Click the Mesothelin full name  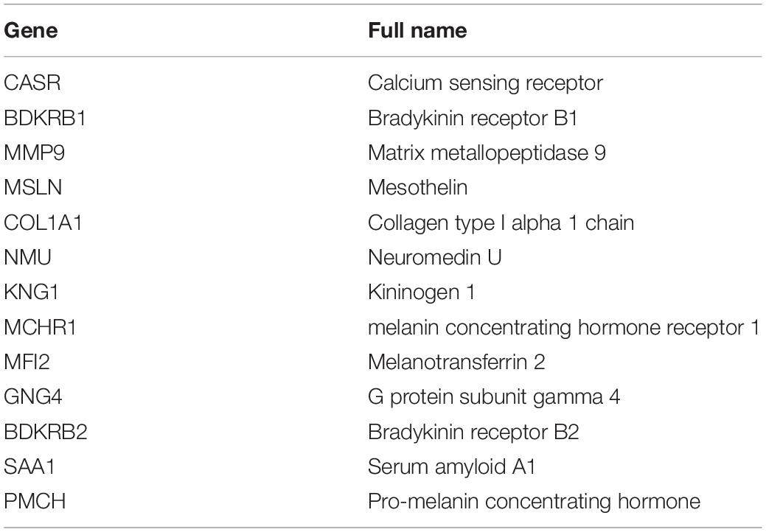[x=417, y=188]
